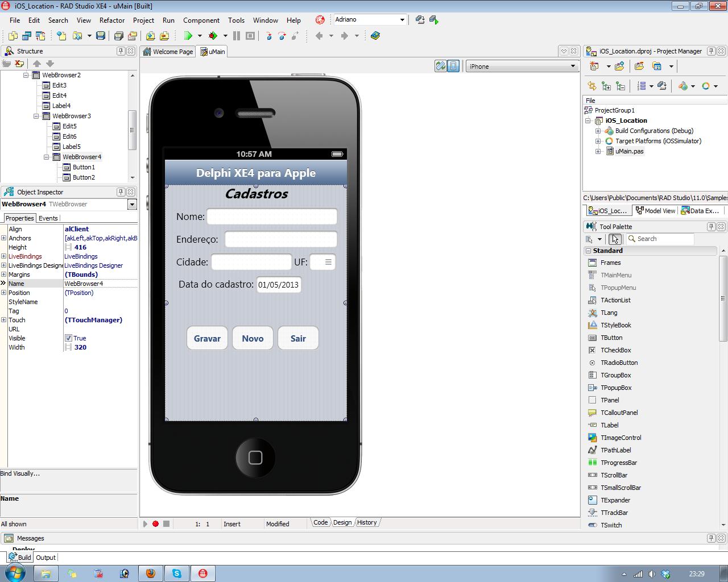728x582 pixels.
Task: Open the Project menu
Action: (x=143, y=20)
